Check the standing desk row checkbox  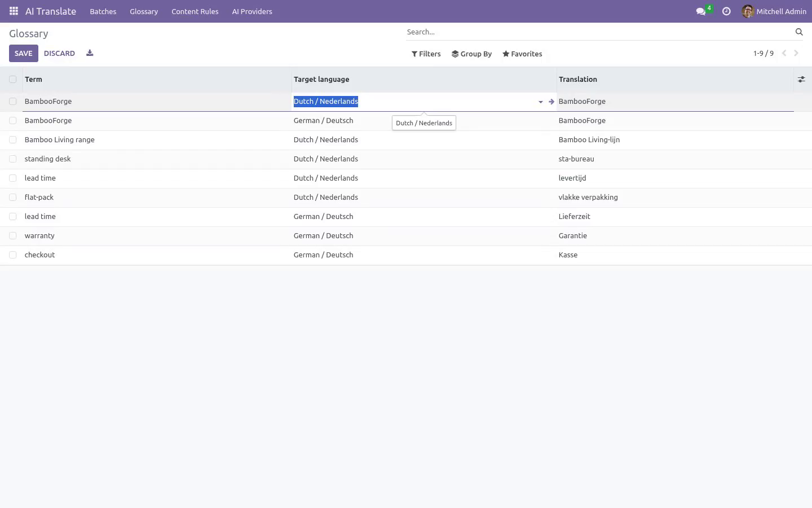[x=12, y=159]
